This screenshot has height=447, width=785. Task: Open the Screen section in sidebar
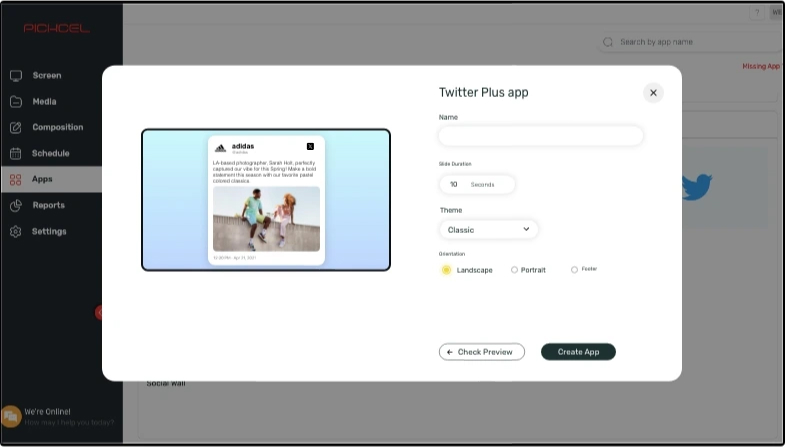51,76
